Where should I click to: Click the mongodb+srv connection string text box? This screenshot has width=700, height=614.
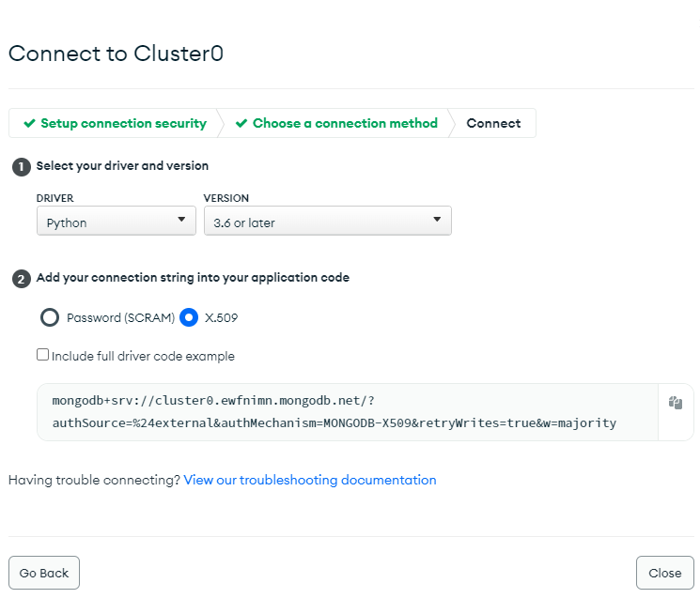pos(348,412)
